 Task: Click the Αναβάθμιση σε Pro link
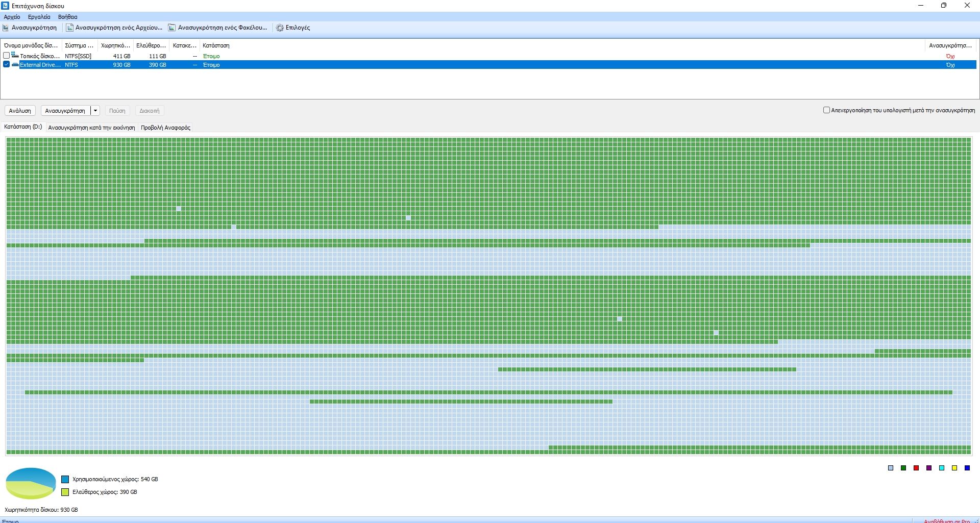(946, 520)
